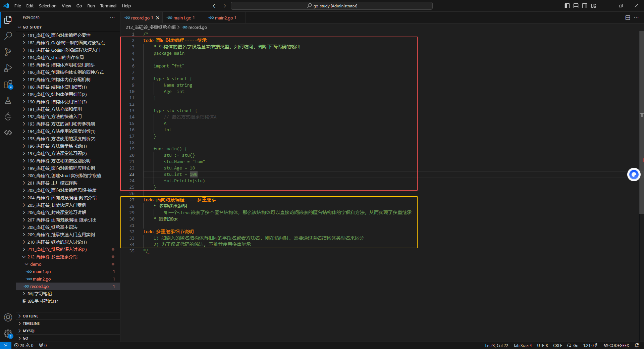Open the CodeGeeX view in activity bar
644x349 pixels.
(8, 133)
